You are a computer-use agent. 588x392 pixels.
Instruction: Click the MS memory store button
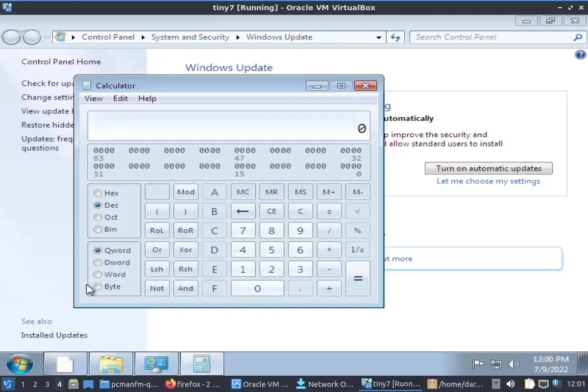coord(300,192)
